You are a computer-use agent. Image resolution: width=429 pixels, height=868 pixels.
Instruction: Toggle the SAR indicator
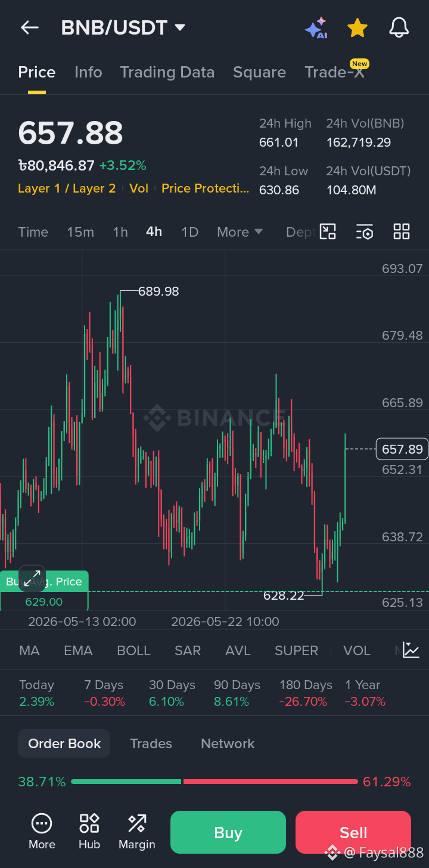188,650
